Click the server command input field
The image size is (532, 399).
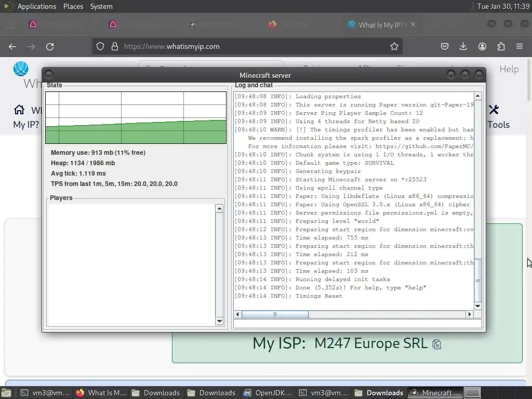[x=357, y=324]
